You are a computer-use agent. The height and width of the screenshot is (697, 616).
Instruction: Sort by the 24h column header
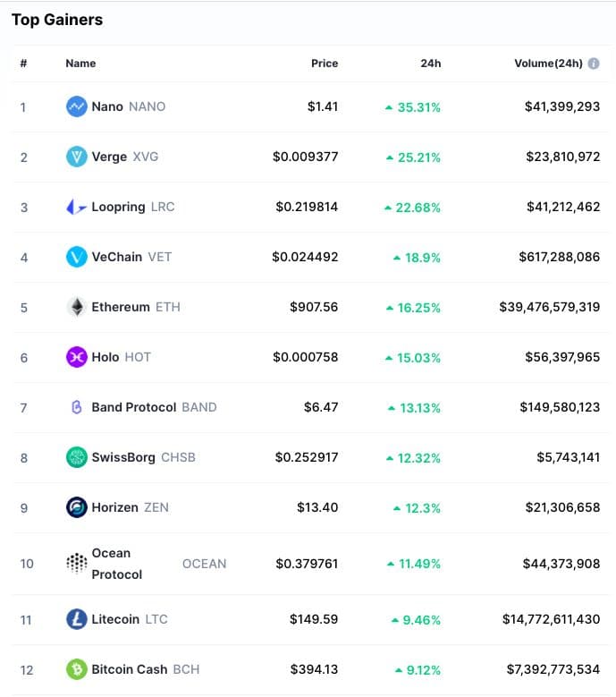(431, 64)
